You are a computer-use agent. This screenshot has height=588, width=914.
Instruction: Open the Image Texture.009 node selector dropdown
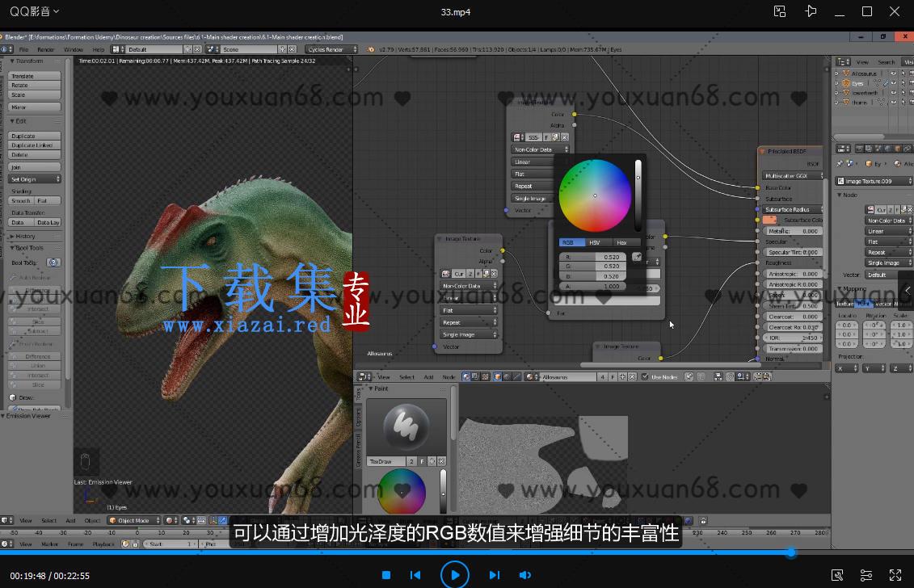(x=874, y=181)
